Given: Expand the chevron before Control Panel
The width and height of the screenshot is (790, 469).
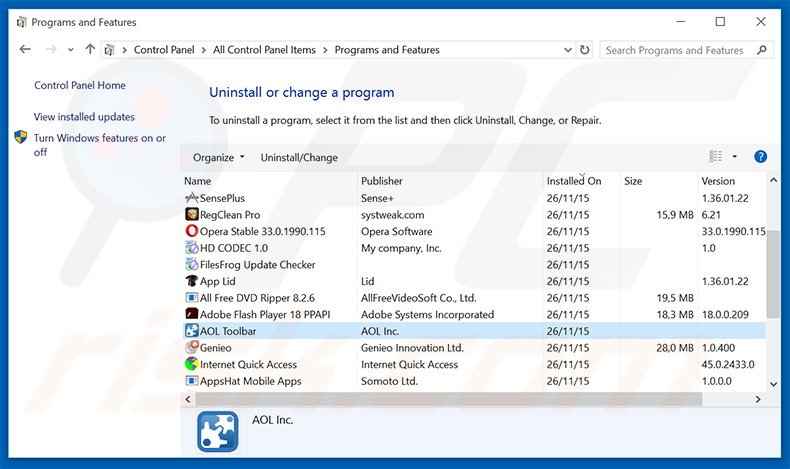Looking at the screenshot, I should coord(124,50).
